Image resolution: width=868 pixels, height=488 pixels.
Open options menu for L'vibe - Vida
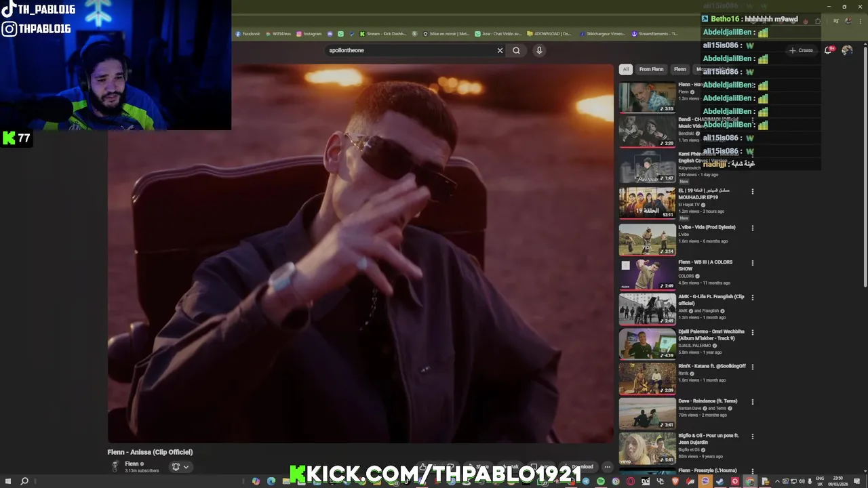coord(752,228)
